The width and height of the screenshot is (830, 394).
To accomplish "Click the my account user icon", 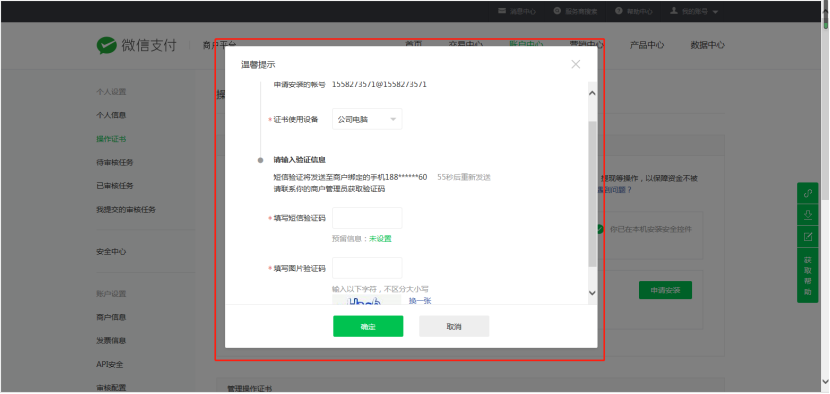I will 674,11.
